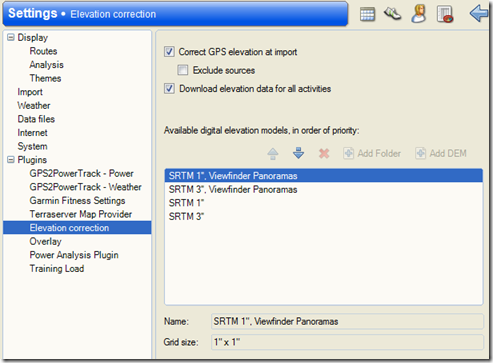
Task: Select SRTM 1", Viewfinder Panoramas list row
Action: click(x=323, y=176)
